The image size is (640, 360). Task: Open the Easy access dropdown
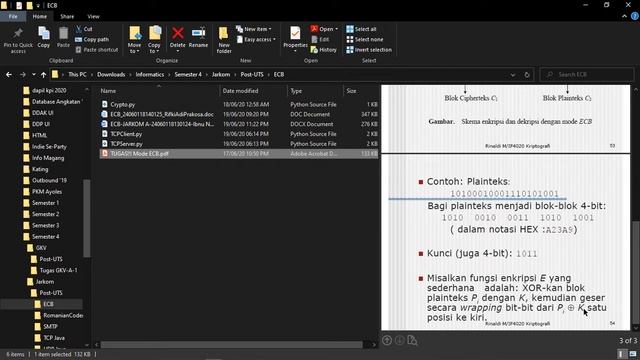tap(256, 40)
